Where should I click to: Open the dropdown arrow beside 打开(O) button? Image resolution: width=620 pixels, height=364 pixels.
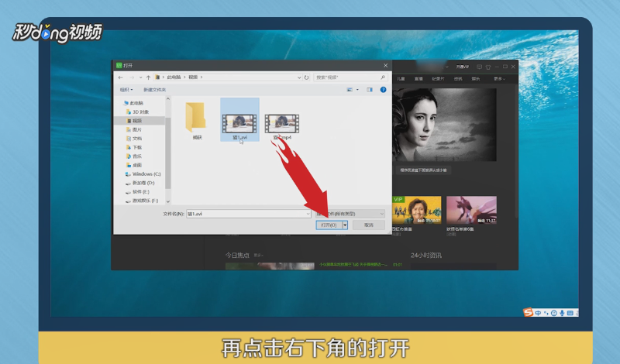click(345, 225)
